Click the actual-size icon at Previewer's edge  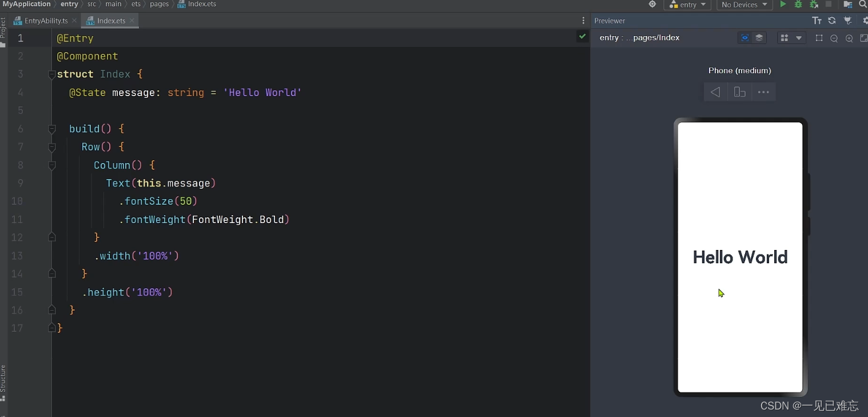tap(864, 38)
